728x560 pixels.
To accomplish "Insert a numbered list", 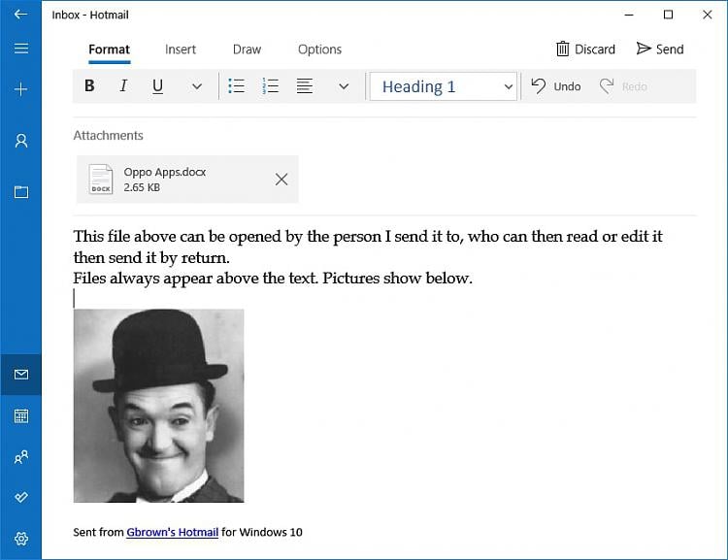I will coord(271,86).
